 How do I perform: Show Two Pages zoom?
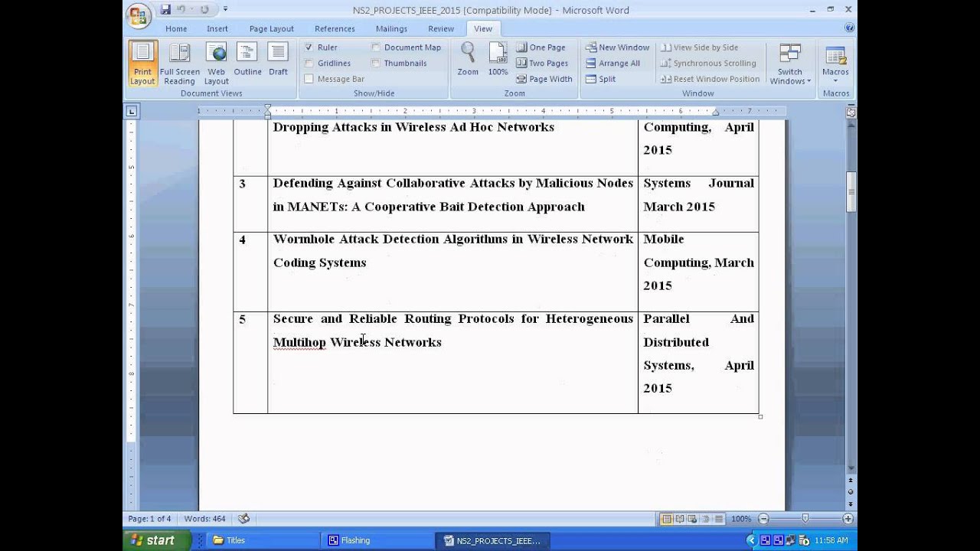click(x=543, y=64)
